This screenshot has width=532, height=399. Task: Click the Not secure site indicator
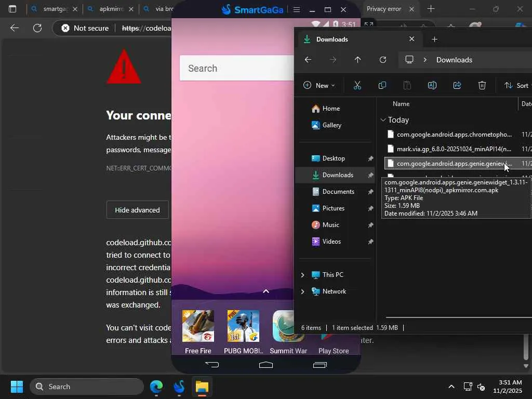point(86,28)
